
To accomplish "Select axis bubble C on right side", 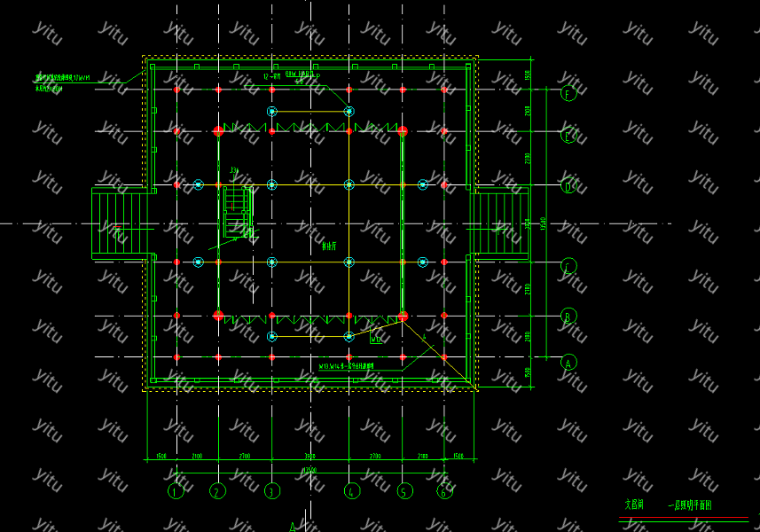I will point(568,266).
